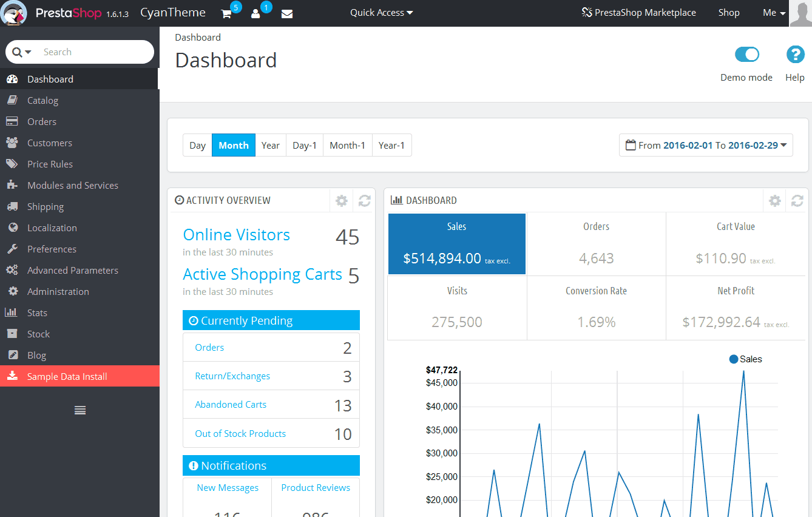
Task: Open the customers notification icon in header
Action: point(255,13)
